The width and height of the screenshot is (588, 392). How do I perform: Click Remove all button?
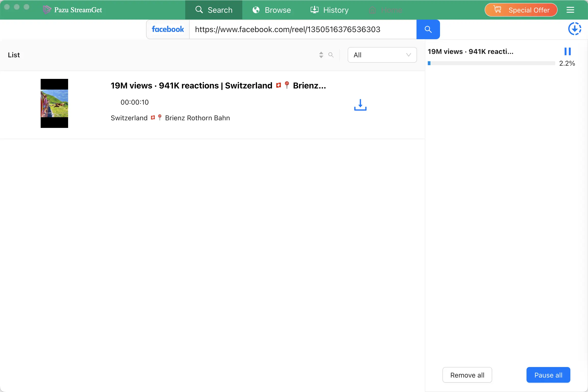point(467,375)
